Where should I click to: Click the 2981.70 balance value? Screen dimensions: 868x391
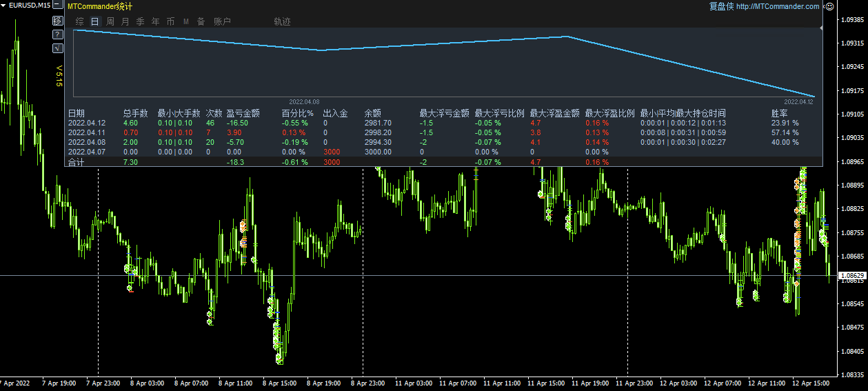[378, 123]
